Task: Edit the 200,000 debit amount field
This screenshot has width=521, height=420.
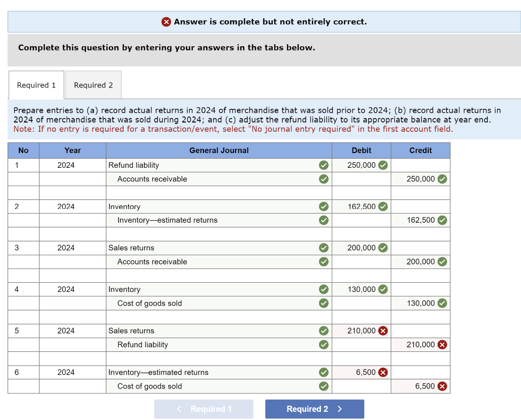Action: (x=361, y=248)
